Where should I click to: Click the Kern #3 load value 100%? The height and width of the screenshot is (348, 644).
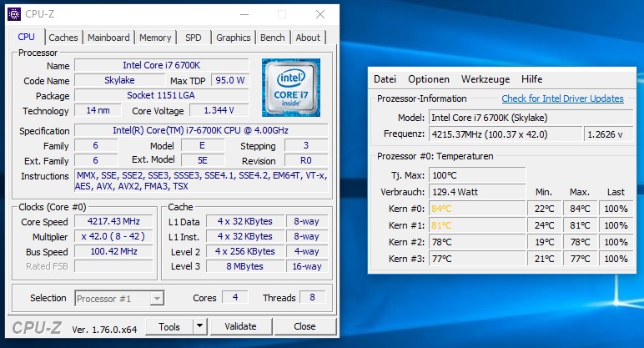(616, 259)
